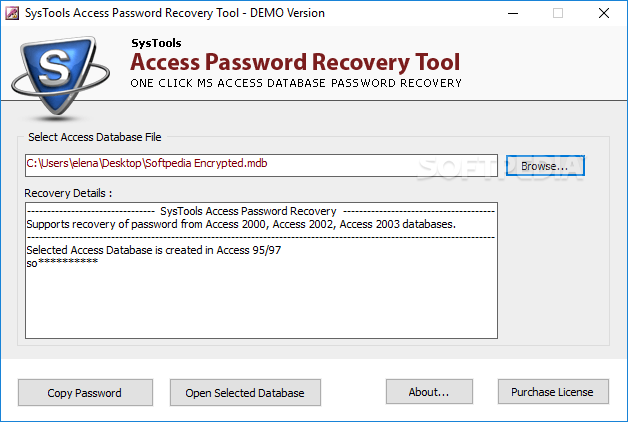Select the 'so***********' password line

pyautogui.click(x=62, y=263)
